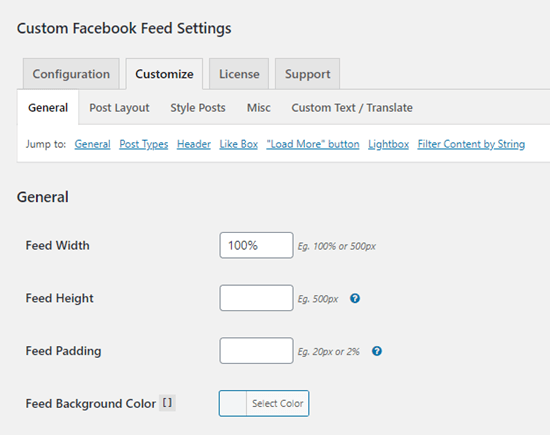Viewport: 550px width, 435px height.
Task: Show shortcode brackets next to Feed Background Color
Action: 167,403
